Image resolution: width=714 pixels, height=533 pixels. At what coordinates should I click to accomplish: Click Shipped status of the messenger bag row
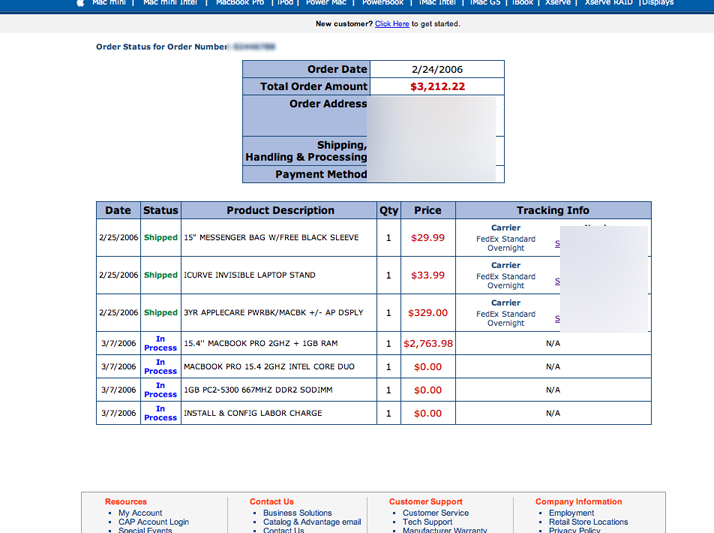[x=161, y=237]
